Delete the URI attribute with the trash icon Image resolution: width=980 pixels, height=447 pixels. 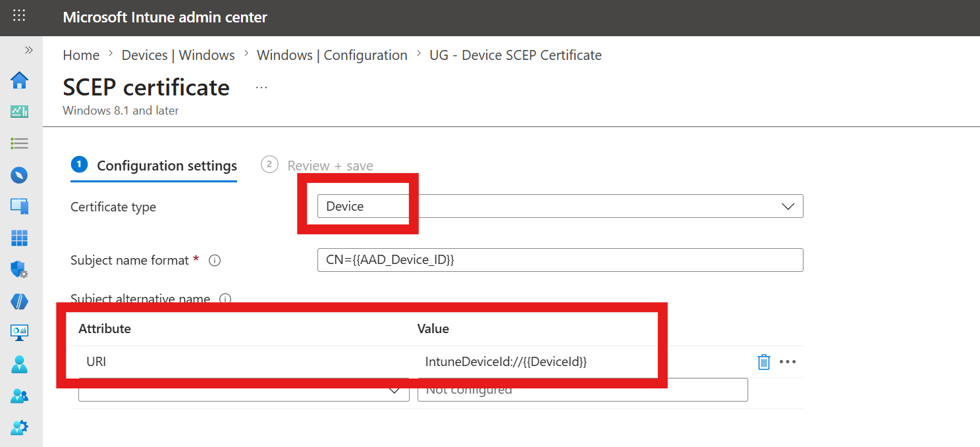[763, 361]
